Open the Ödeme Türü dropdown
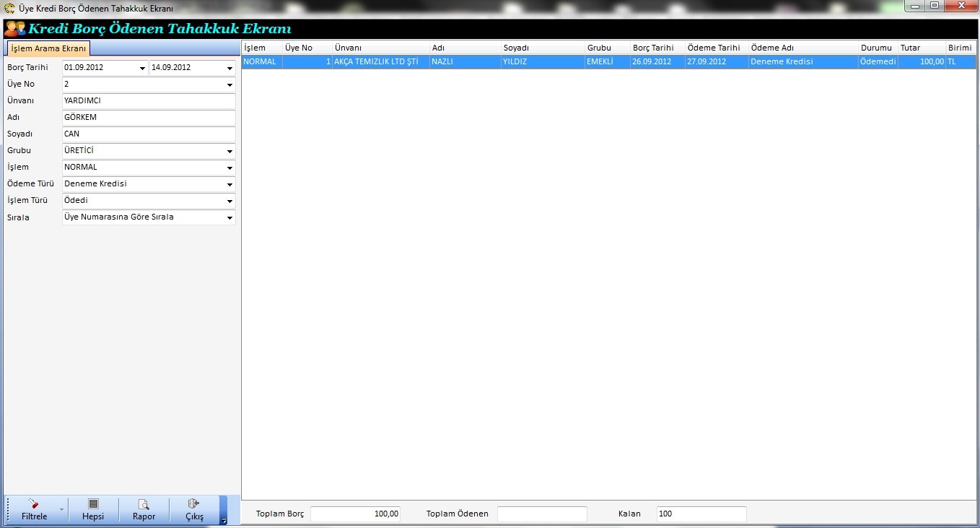980x528 pixels. (x=229, y=185)
